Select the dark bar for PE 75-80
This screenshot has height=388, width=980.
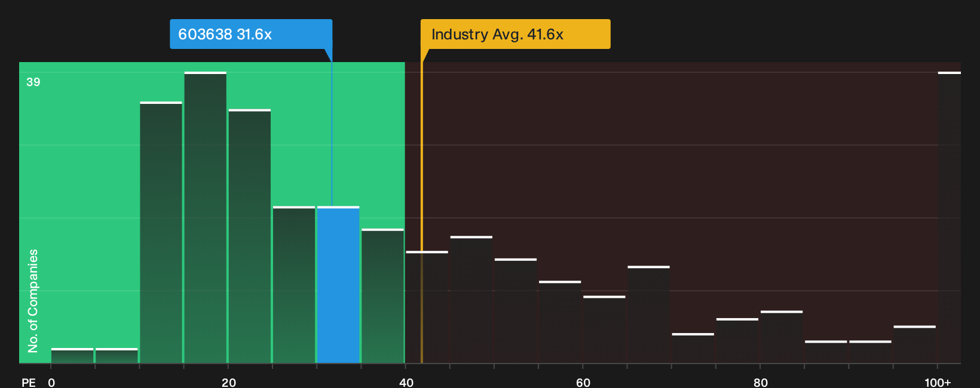(737, 341)
